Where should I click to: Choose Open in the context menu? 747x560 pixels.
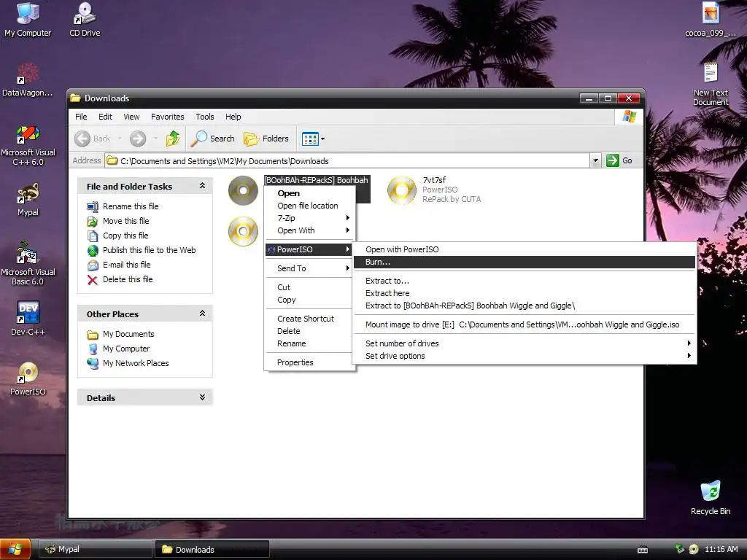tap(309, 193)
